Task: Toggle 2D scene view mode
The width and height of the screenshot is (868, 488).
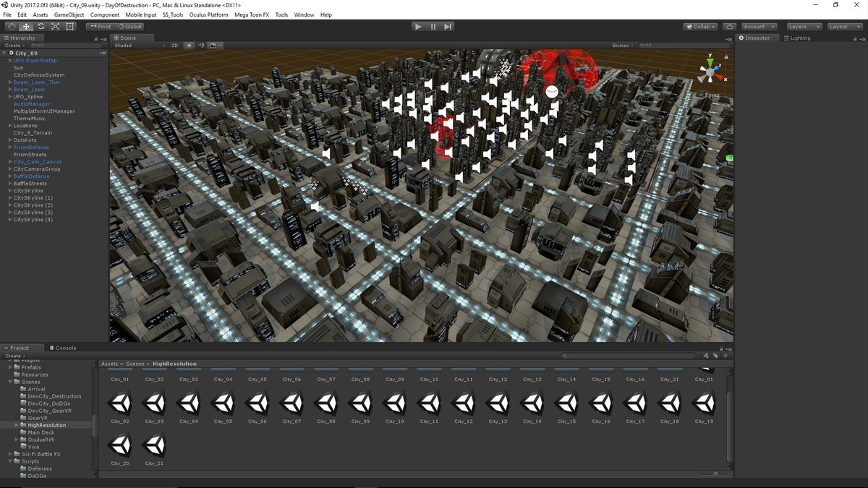Action: pyautogui.click(x=174, y=46)
